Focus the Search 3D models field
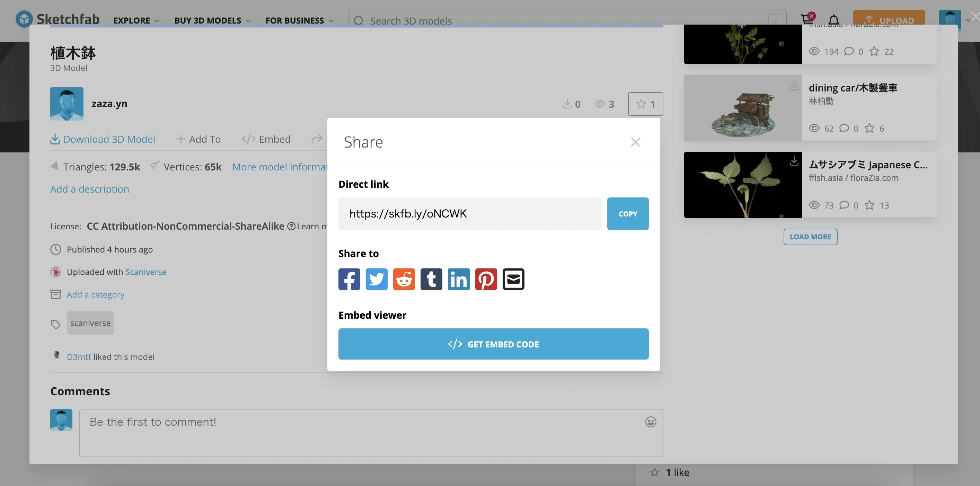Image resolution: width=980 pixels, height=486 pixels. tap(567, 20)
